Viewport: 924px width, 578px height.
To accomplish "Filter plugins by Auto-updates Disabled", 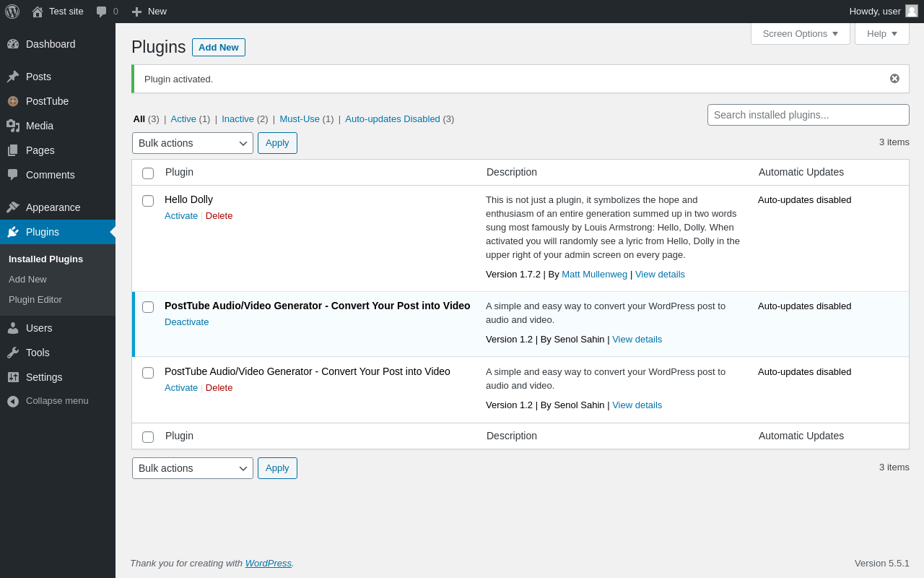I will pos(393,119).
